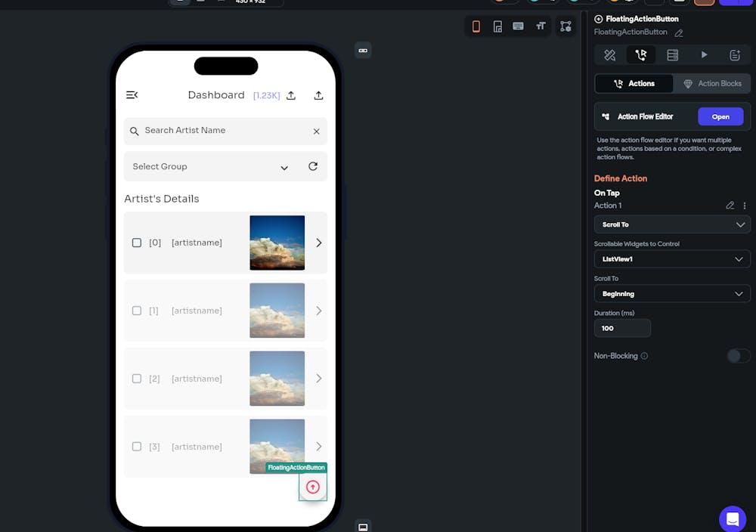Screen dimensions: 756x532
Task: Expand artist row [1] chevron
Action: point(319,311)
